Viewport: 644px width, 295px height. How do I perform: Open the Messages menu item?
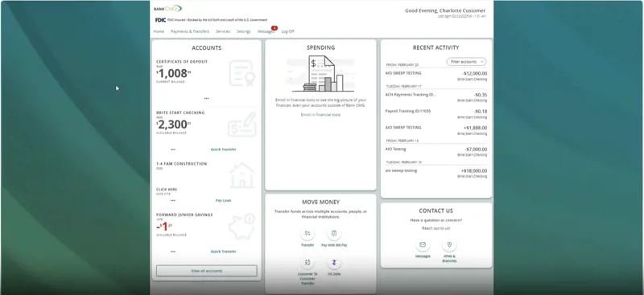pyautogui.click(x=266, y=31)
